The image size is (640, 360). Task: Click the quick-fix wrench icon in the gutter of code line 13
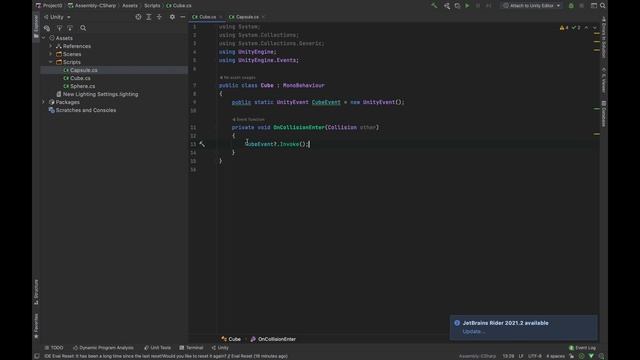[202, 144]
